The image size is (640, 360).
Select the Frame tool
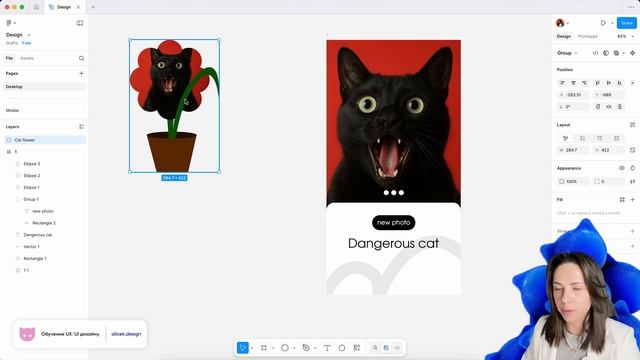click(264, 348)
